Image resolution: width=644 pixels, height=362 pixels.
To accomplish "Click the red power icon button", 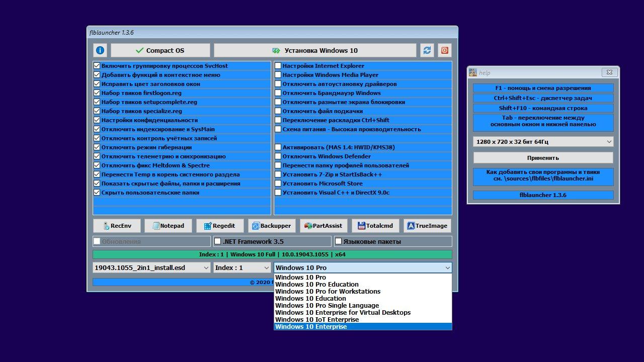I will (x=444, y=50).
